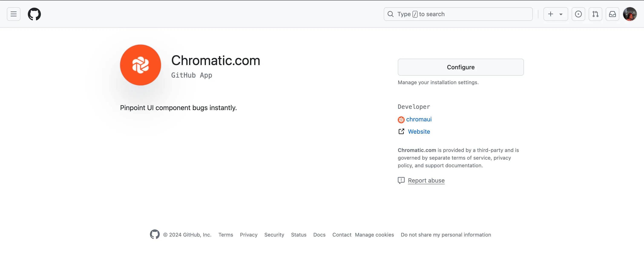Visit the Chromatic Website link
The width and height of the screenshot is (644, 258).
[x=419, y=132]
